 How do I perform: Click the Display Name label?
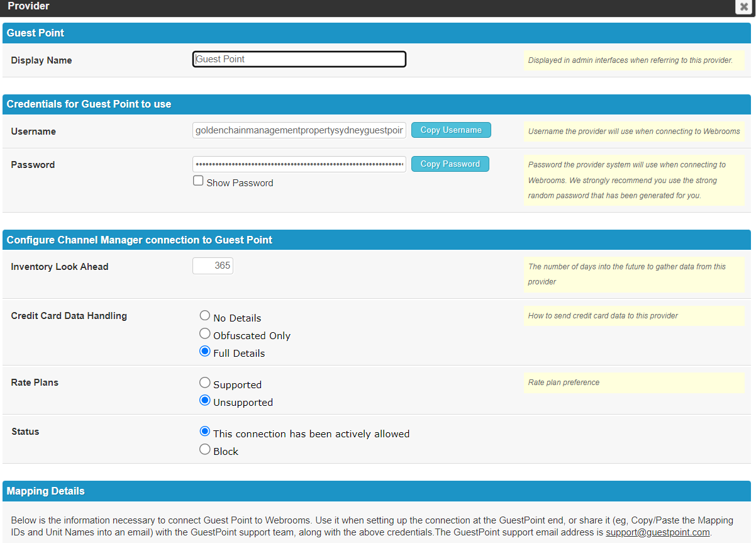42,60
